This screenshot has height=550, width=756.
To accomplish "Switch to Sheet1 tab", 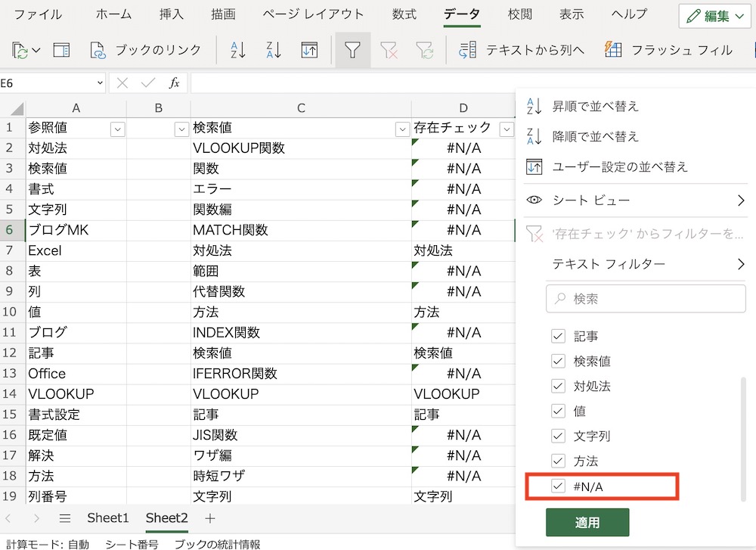I will click(x=108, y=518).
